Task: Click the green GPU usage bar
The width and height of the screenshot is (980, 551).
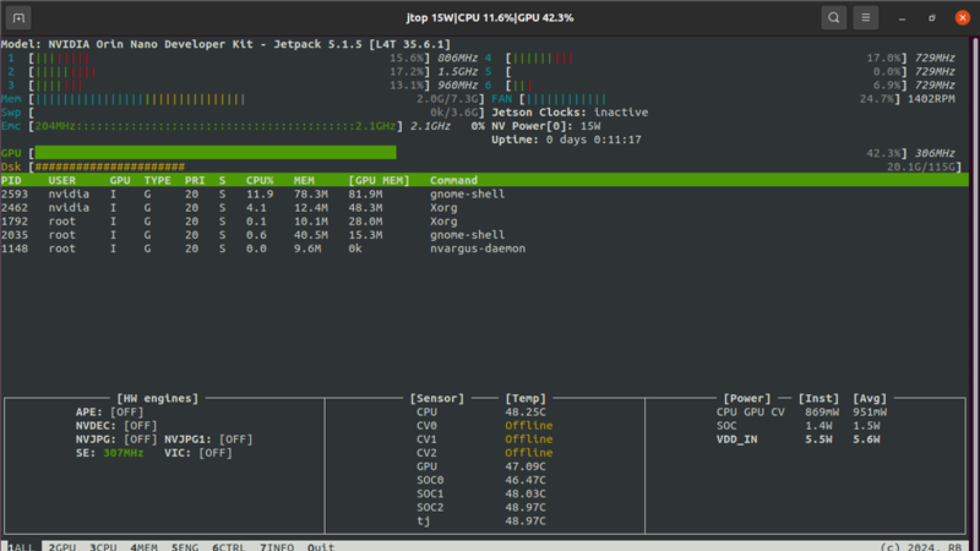Action: click(x=215, y=153)
